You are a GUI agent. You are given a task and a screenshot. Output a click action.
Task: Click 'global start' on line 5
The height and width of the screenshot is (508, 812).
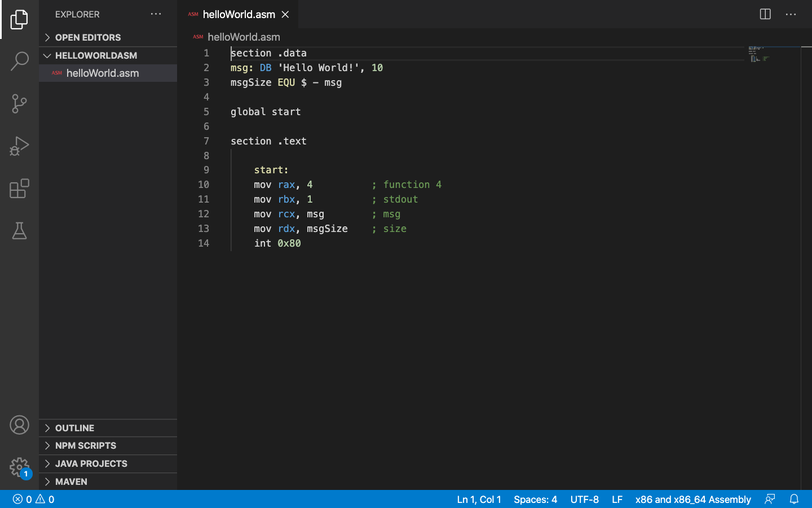click(x=266, y=112)
